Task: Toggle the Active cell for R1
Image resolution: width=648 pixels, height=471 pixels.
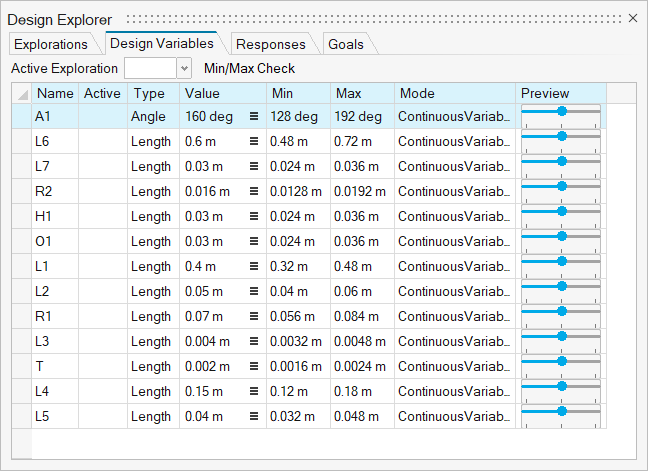Action: click(x=102, y=317)
